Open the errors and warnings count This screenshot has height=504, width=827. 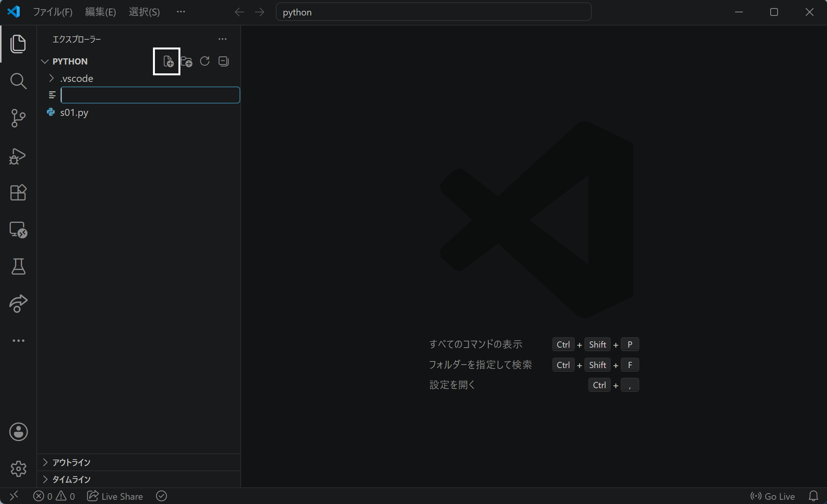tap(54, 496)
